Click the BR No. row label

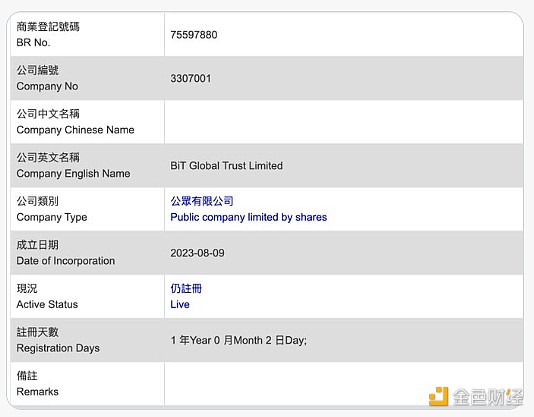click(33, 42)
